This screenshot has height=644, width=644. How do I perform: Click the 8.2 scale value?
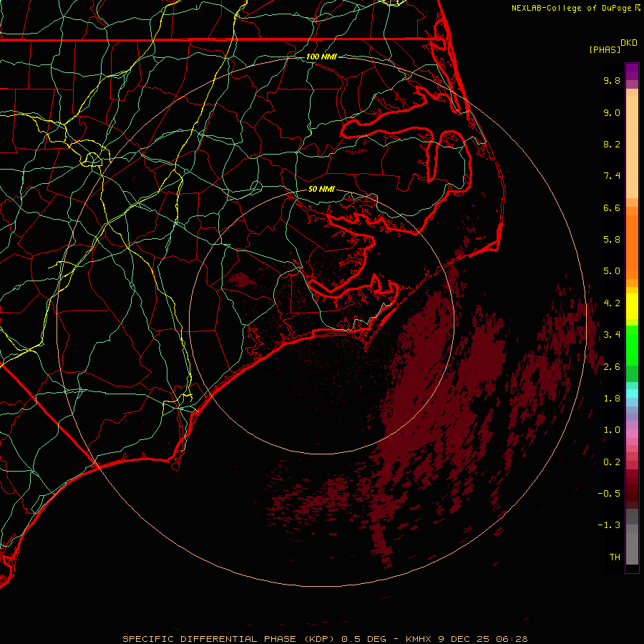click(612, 144)
